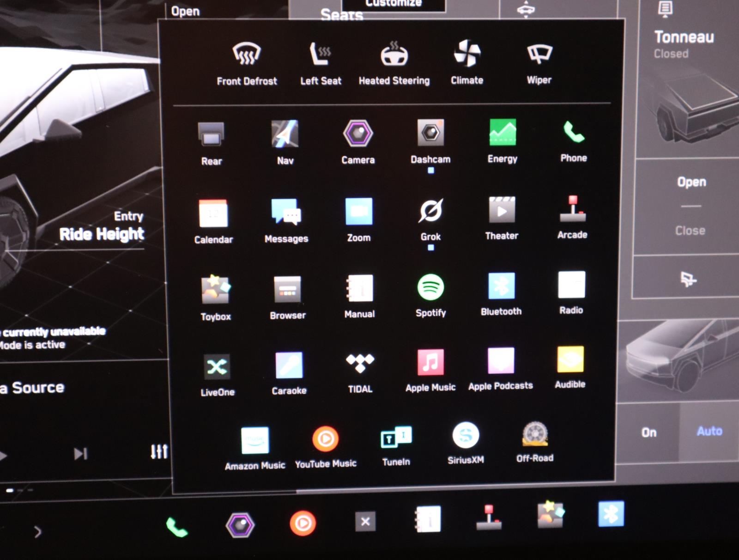Skip to next track
Image resolution: width=739 pixels, height=560 pixels.
tap(80, 454)
